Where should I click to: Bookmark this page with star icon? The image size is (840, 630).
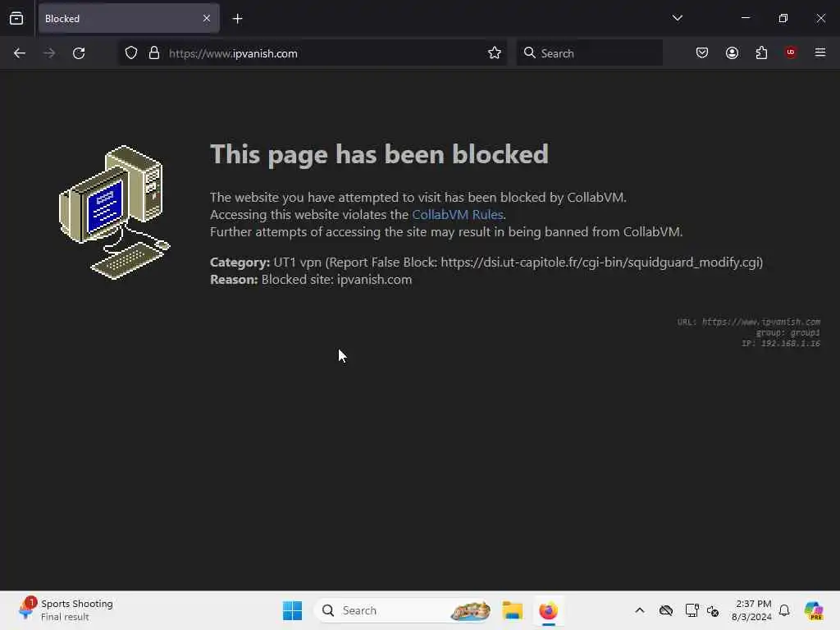click(x=495, y=53)
